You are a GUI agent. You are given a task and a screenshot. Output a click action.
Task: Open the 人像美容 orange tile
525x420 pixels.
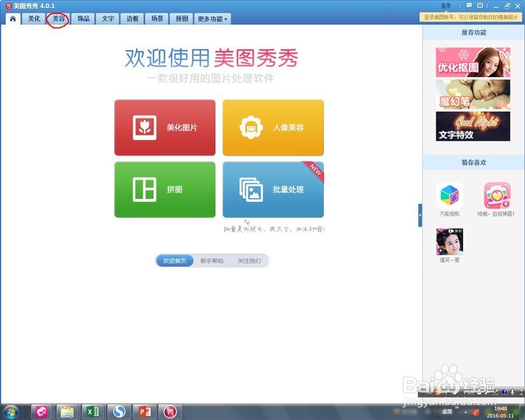(x=273, y=128)
